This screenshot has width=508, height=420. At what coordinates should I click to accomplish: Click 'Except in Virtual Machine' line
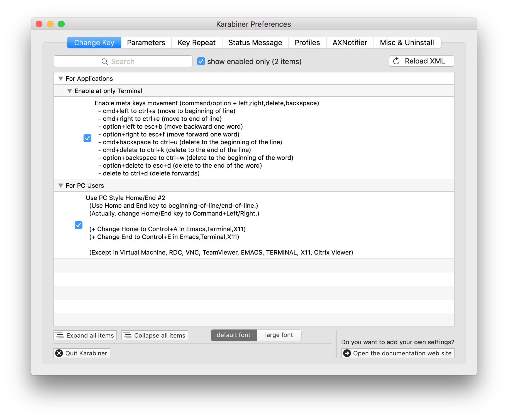click(x=221, y=252)
